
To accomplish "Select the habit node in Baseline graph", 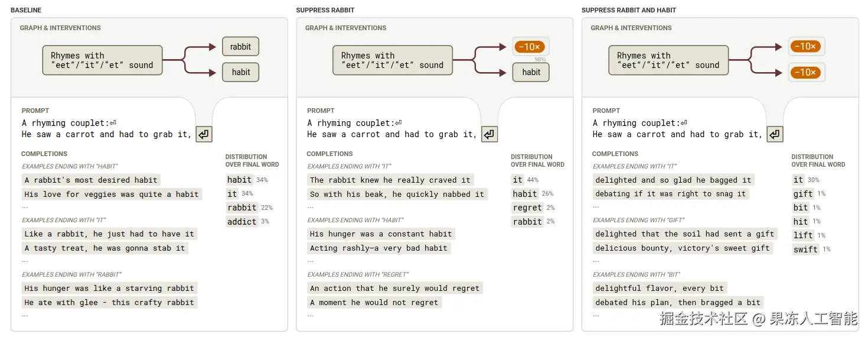I will [x=240, y=72].
